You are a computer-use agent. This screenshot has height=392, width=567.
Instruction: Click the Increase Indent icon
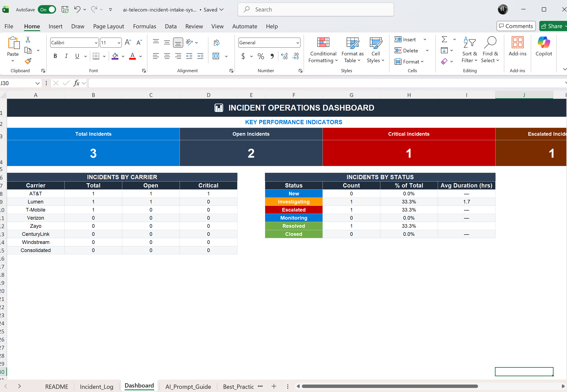coord(200,56)
